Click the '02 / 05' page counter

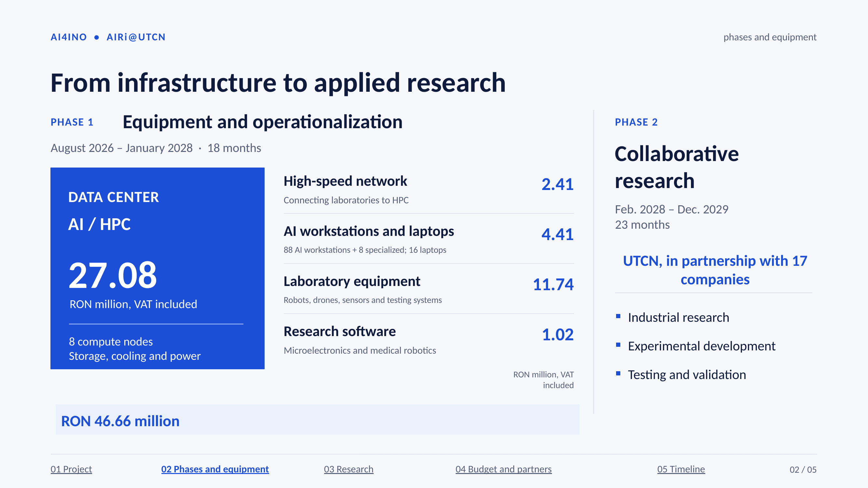[x=803, y=469]
